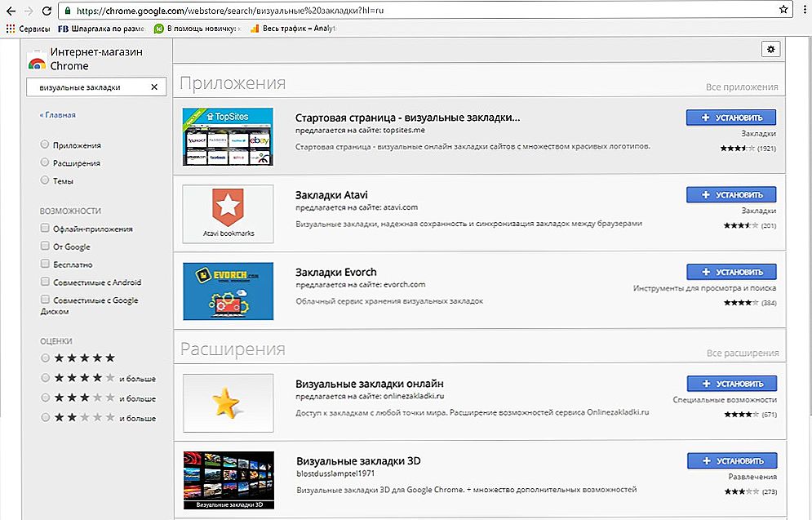Open the settings gear in the web store
This screenshot has width=812, height=520.
tap(769, 50)
